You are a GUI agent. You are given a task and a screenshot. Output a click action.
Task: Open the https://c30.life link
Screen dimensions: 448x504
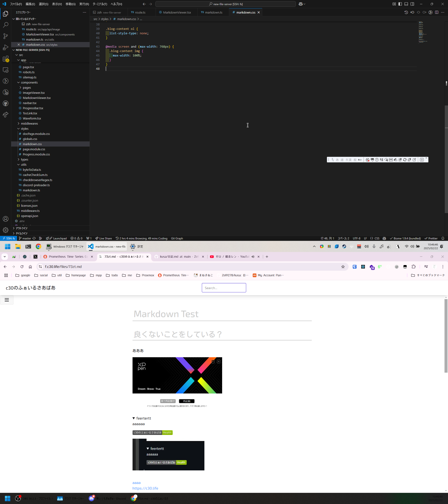click(145, 488)
